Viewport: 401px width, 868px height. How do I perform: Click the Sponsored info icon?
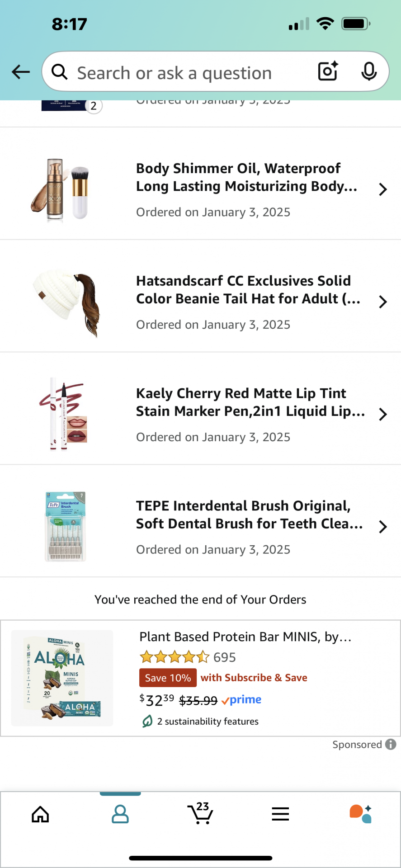pyautogui.click(x=391, y=744)
